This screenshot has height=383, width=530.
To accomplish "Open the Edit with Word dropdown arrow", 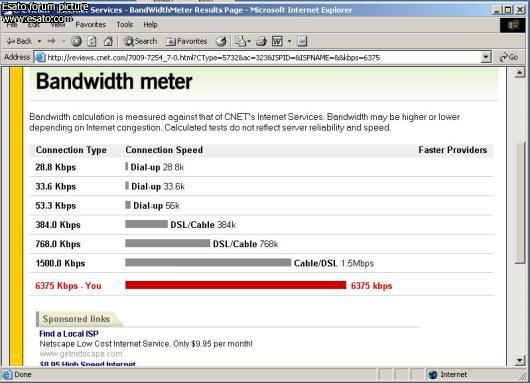I will [x=289, y=41].
